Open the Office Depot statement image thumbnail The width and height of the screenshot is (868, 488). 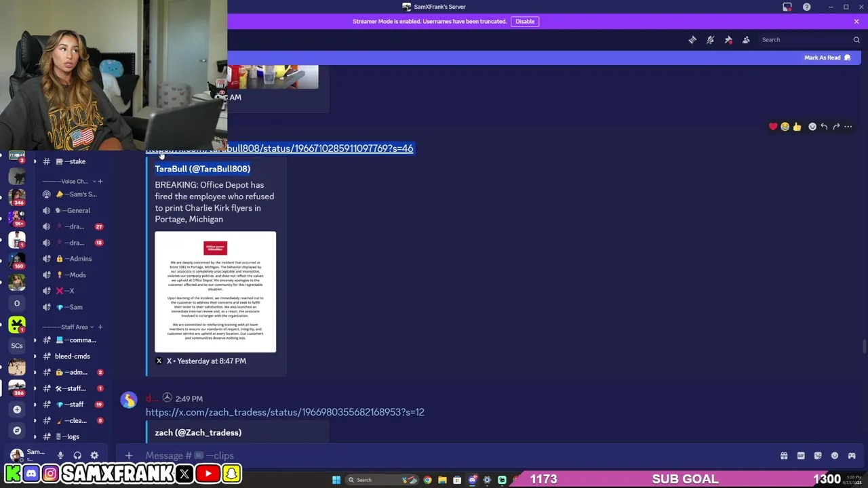coord(215,292)
